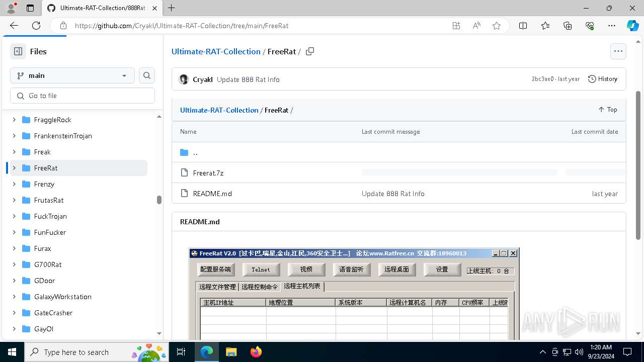Open the file search icon button
The height and width of the screenshot is (362, 644).
pos(147,75)
